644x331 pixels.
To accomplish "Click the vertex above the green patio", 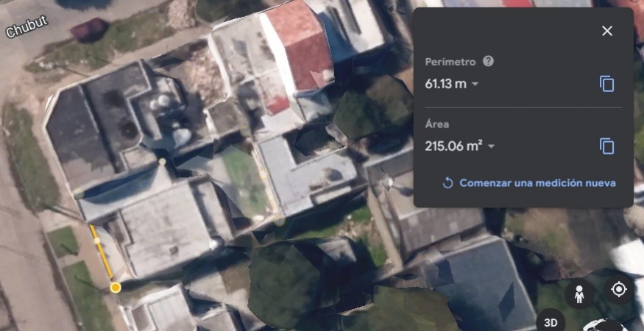I will pos(245,131).
